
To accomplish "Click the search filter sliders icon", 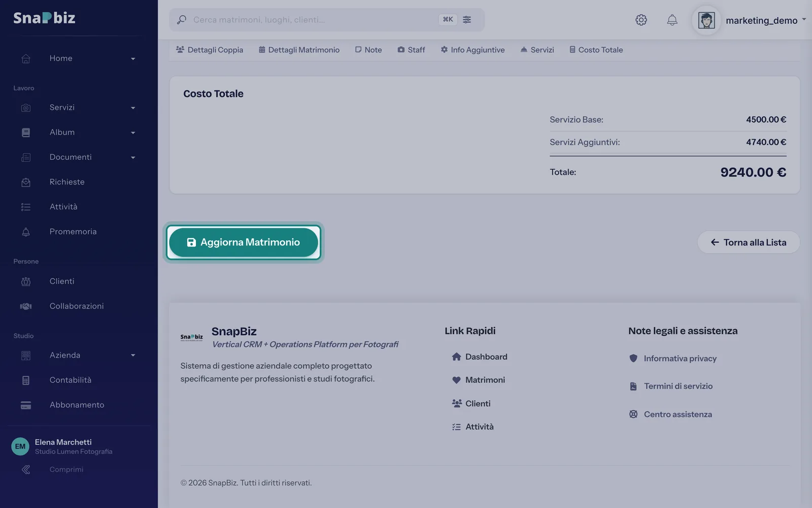I will pyautogui.click(x=467, y=19).
